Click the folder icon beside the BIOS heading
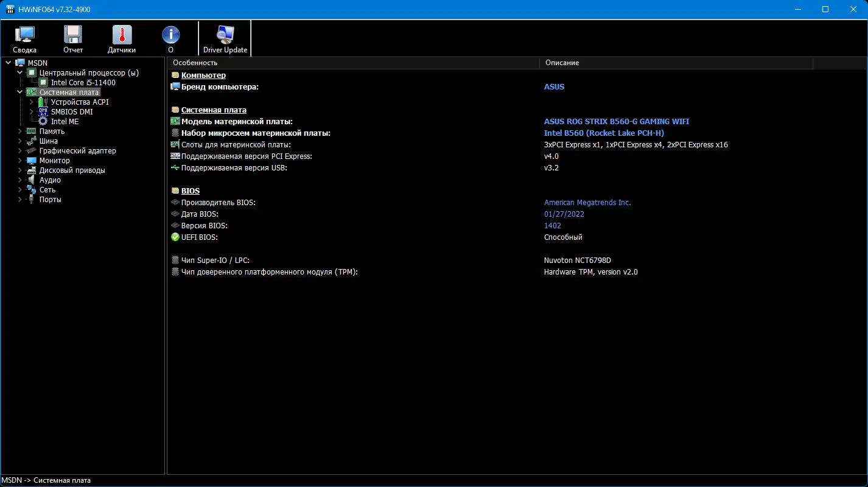The width and height of the screenshot is (868, 487). pos(175,191)
